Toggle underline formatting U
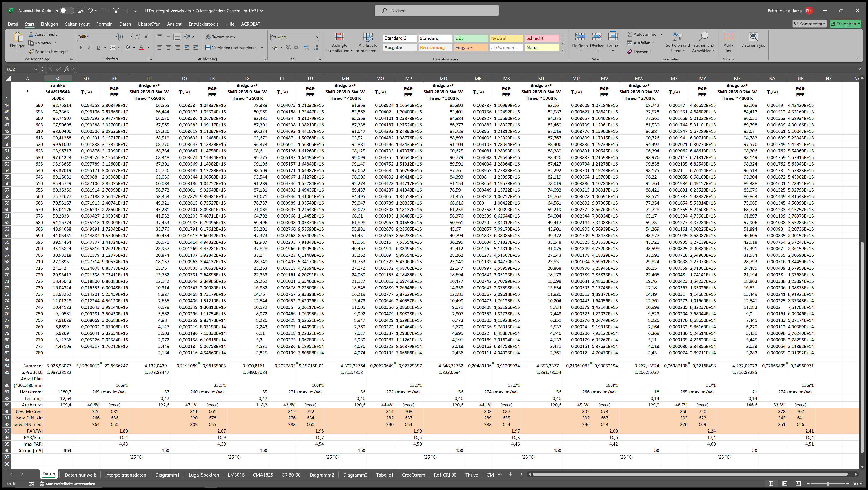Viewport: 868px width, 490px height. (x=98, y=47)
